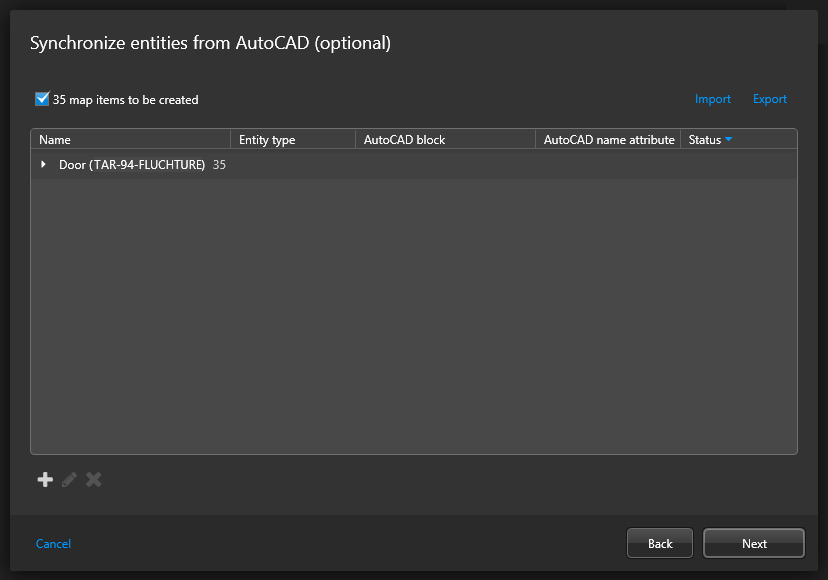Image resolution: width=828 pixels, height=580 pixels.
Task: Toggle the 35 map items to be created checkbox
Action: pos(42,99)
